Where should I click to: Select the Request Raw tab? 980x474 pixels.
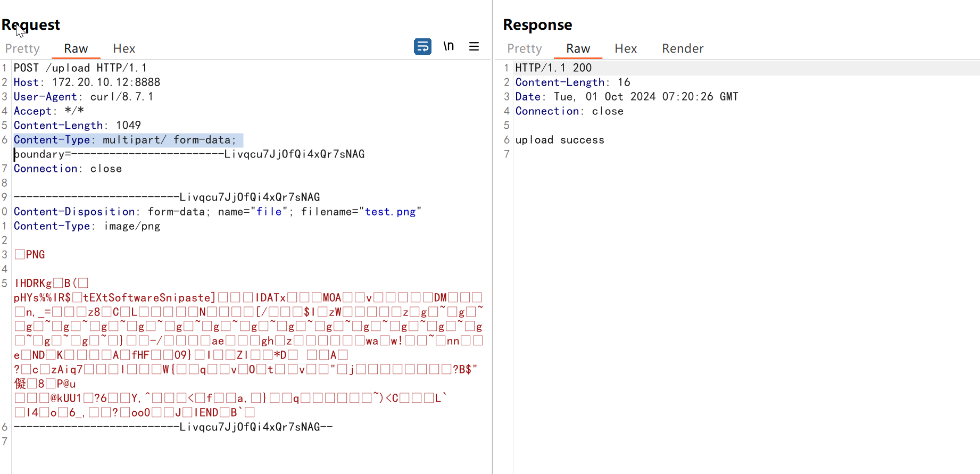pos(76,49)
